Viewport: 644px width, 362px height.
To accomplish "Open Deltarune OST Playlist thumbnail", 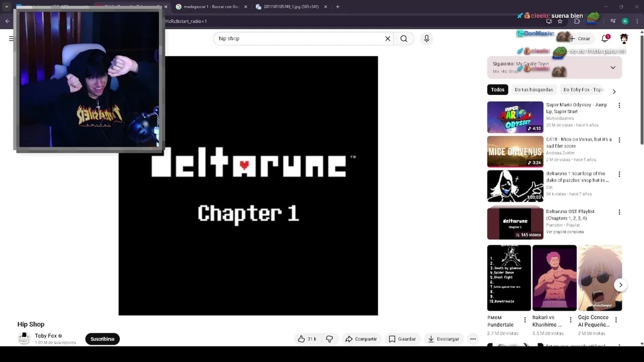I will tap(515, 223).
